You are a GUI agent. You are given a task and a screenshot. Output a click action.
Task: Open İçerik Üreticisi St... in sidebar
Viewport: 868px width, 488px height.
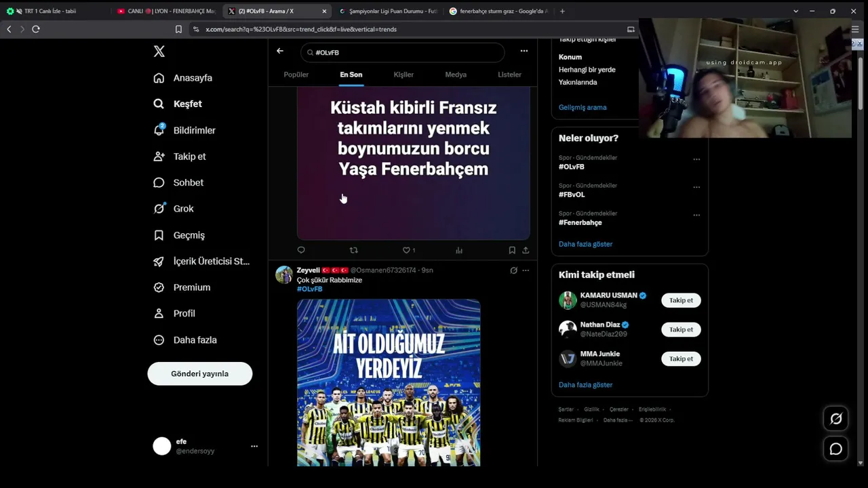(201, 262)
